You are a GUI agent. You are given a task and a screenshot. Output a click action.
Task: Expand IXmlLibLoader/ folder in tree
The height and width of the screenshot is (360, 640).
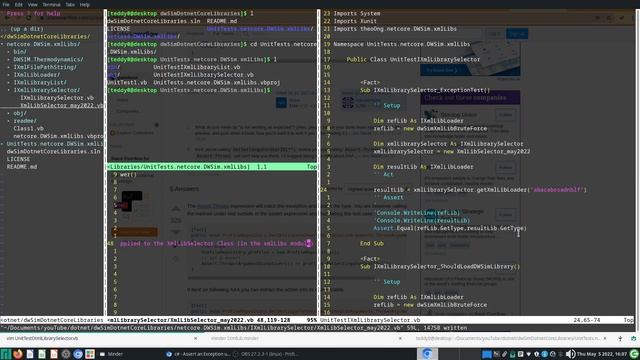point(9,75)
